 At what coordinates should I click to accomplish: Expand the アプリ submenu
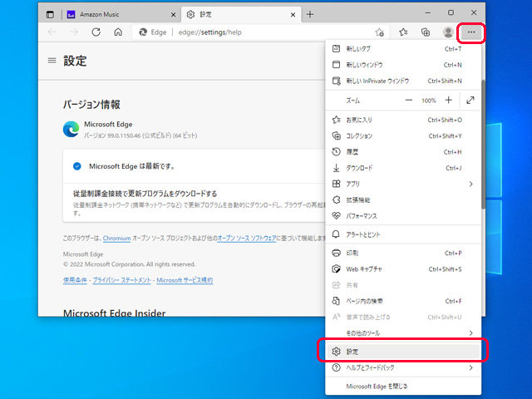[x=403, y=184]
